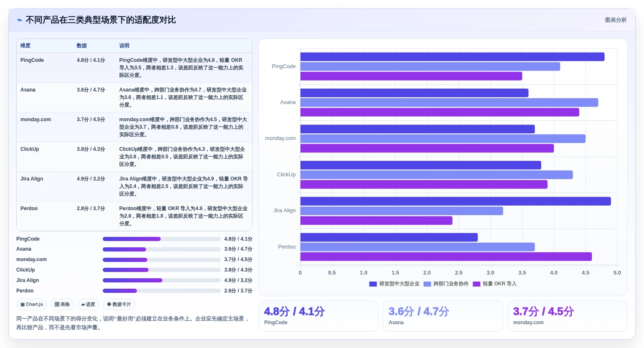Click the monday.com progress bar
The width and height of the screenshot is (644, 348).
[162, 260]
